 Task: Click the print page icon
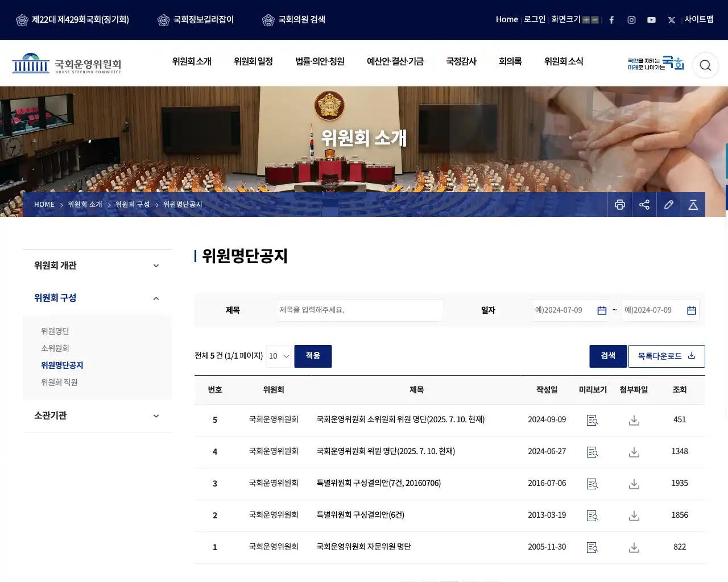620,205
